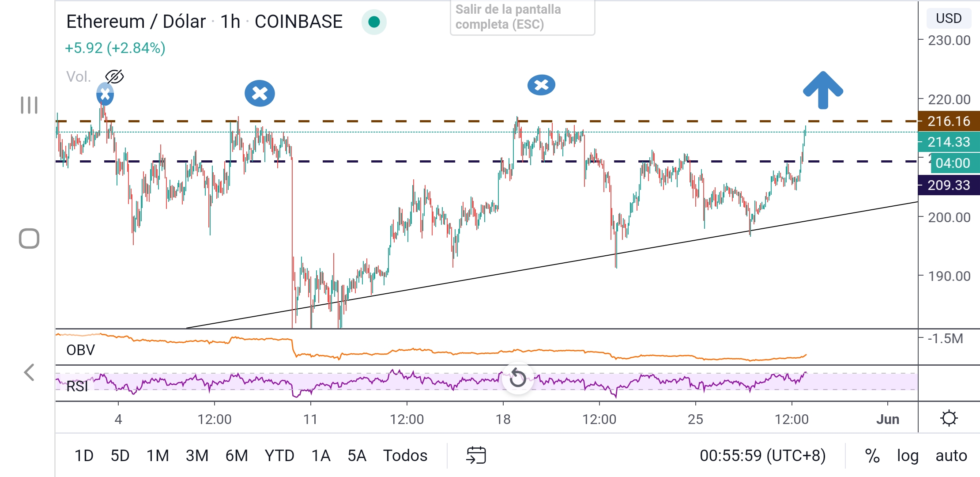Open Android recent apps button
Viewport: 980px width, 477px height.
click(29, 105)
